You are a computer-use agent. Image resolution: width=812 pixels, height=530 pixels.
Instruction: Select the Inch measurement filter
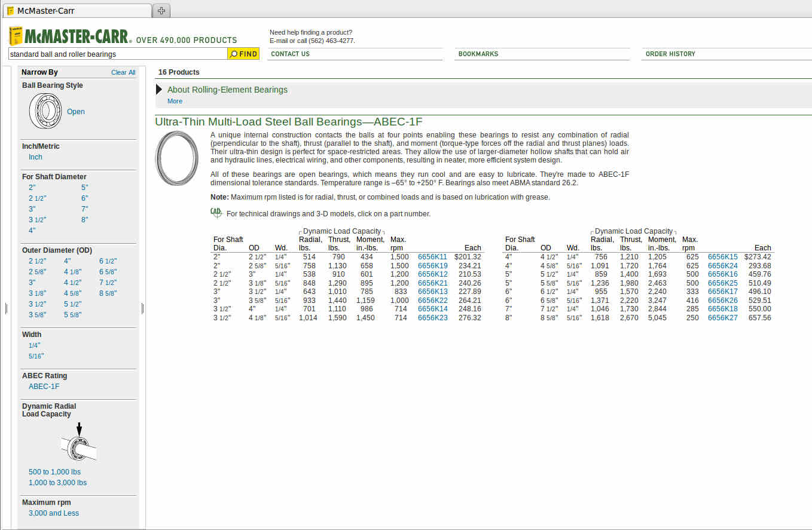[x=35, y=157]
